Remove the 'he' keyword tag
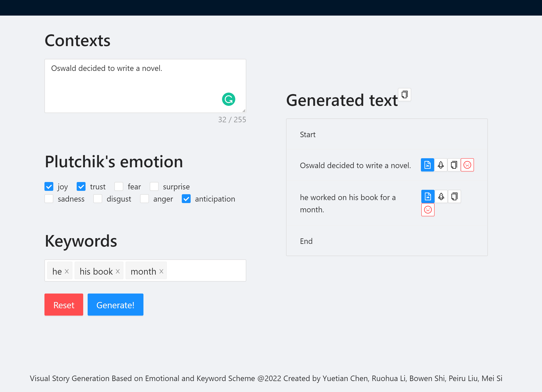 (67, 271)
